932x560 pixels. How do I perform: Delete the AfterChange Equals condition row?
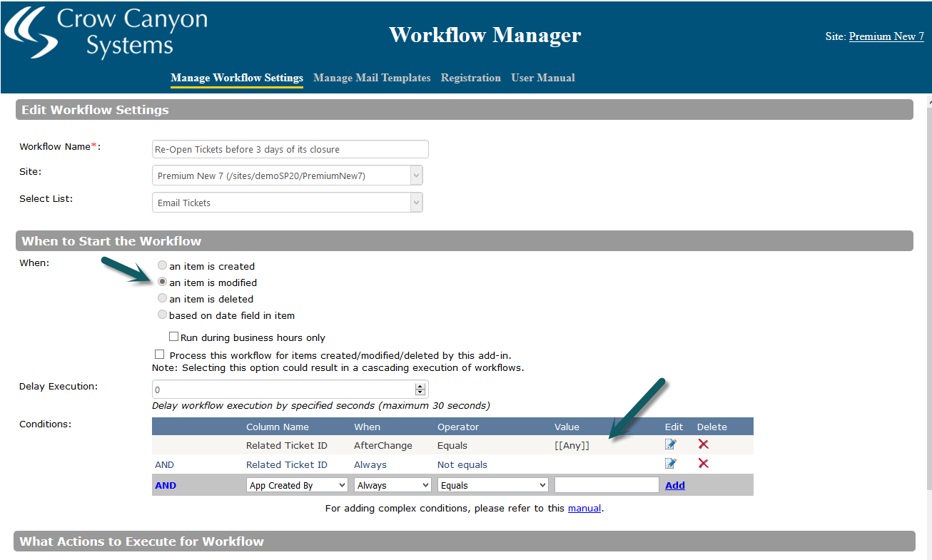pyautogui.click(x=703, y=444)
